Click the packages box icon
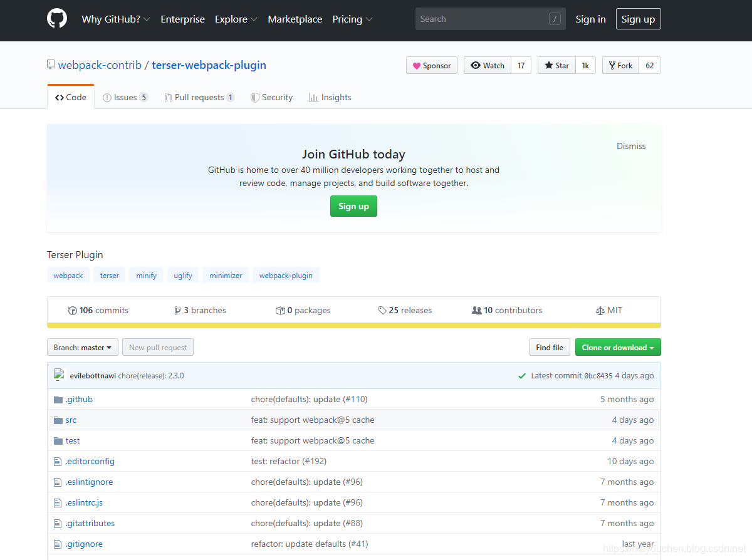The width and height of the screenshot is (752, 560). pyautogui.click(x=280, y=310)
